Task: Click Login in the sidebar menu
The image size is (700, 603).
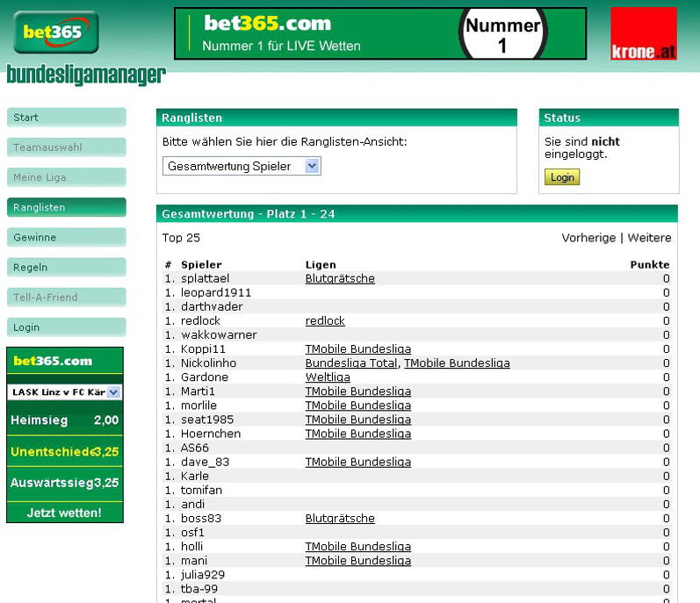Action: point(67,327)
